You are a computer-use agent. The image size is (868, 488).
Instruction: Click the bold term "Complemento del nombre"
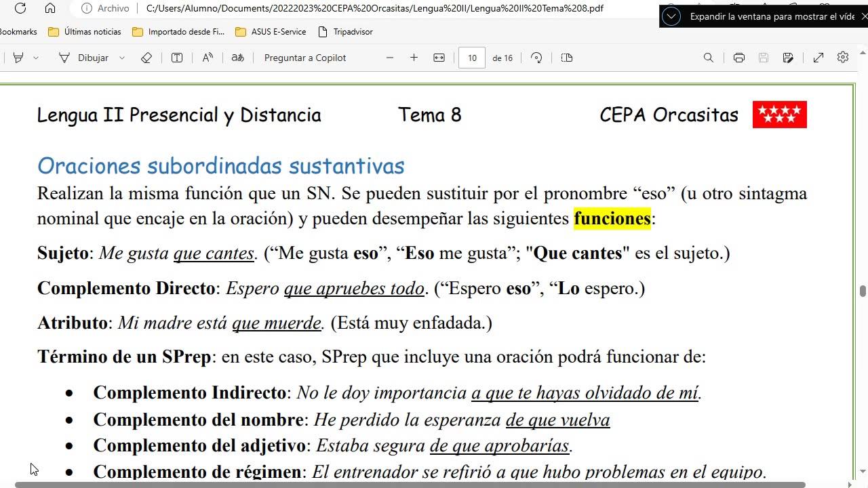click(198, 420)
